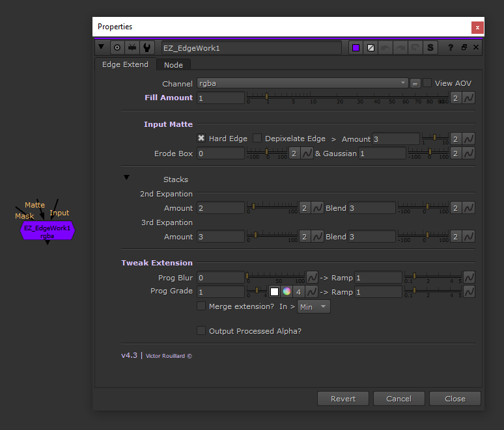Check Output Processed Alpha option

[201, 330]
